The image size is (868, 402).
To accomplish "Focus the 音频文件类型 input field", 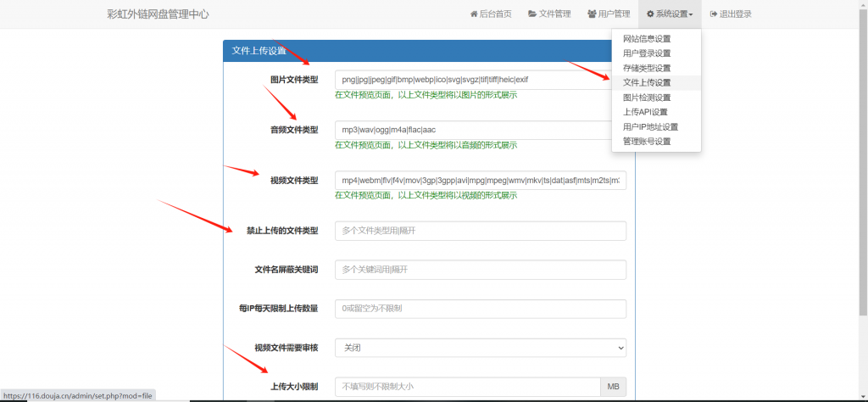I will pyautogui.click(x=473, y=130).
